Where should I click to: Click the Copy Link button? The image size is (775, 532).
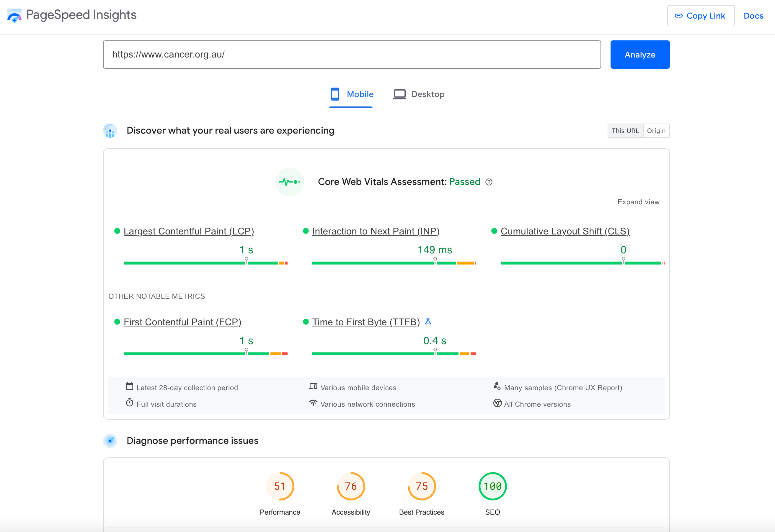coord(700,16)
